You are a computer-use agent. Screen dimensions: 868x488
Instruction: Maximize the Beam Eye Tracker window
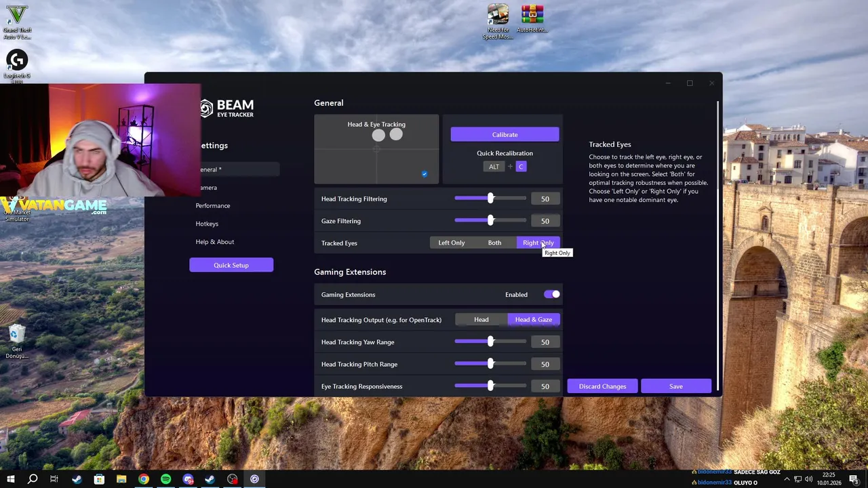pyautogui.click(x=690, y=83)
